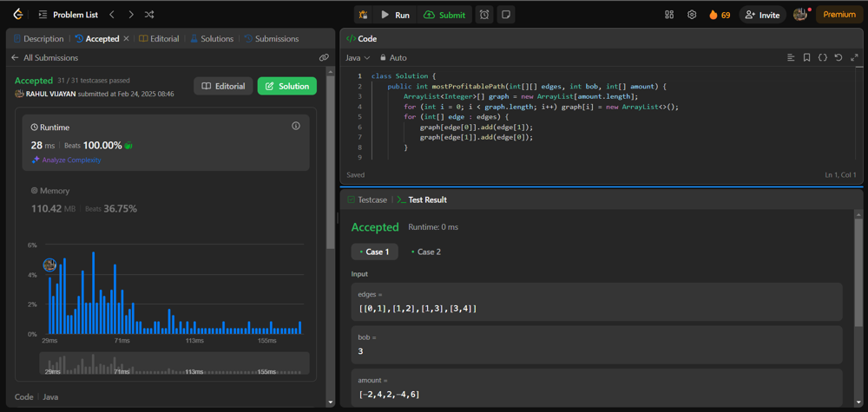Reset code with the undo arrow icon
Viewport: 868px width, 412px height.
coord(838,58)
